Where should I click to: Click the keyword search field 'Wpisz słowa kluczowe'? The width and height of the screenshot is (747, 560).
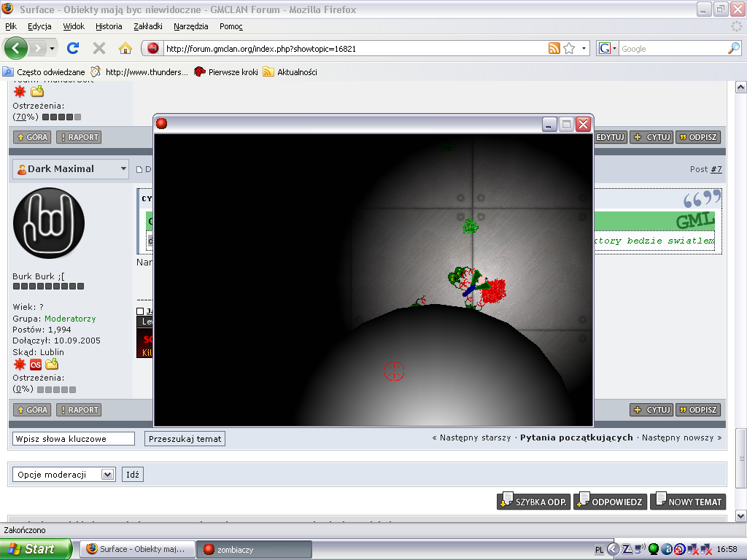coord(74,439)
